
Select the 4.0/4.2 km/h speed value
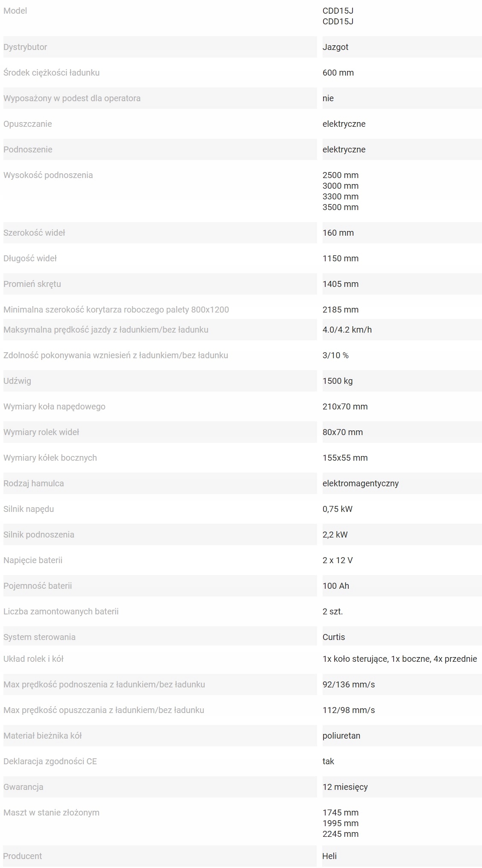(x=347, y=330)
